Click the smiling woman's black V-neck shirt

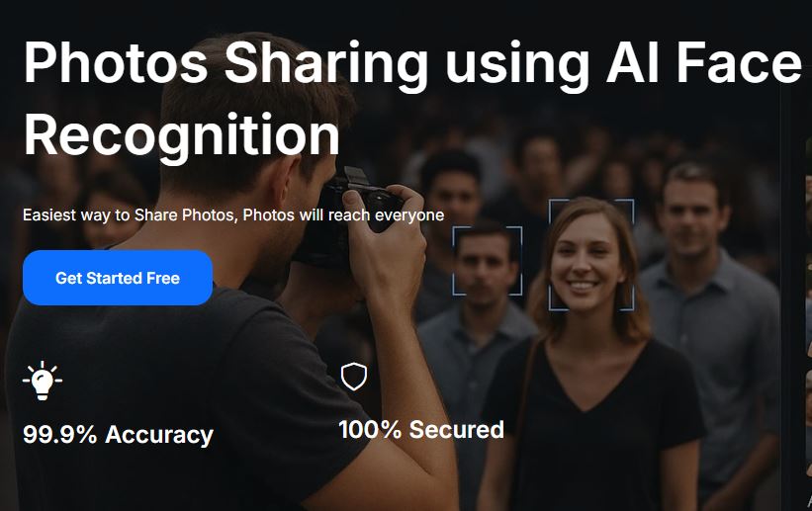tap(590, 425)
